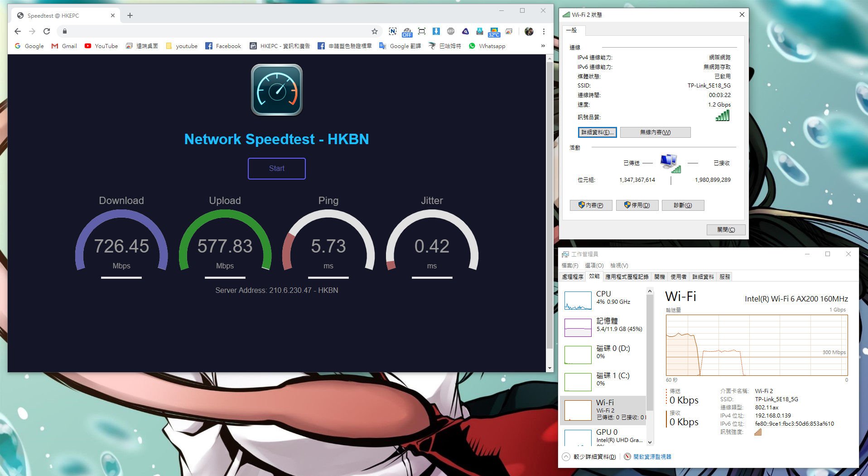Click the lock icon in the address bar

pyautogui.click(x=65, y=31)
